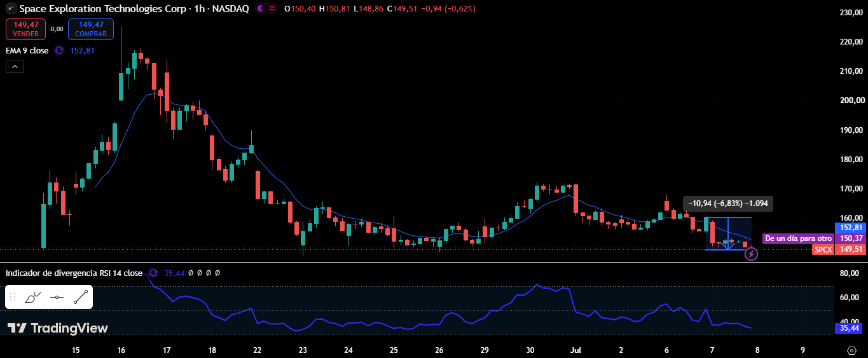This screenshot has width=868, height=358.
Task: Click the EMA 9 refresh status icon
Action: coord(59,50)
